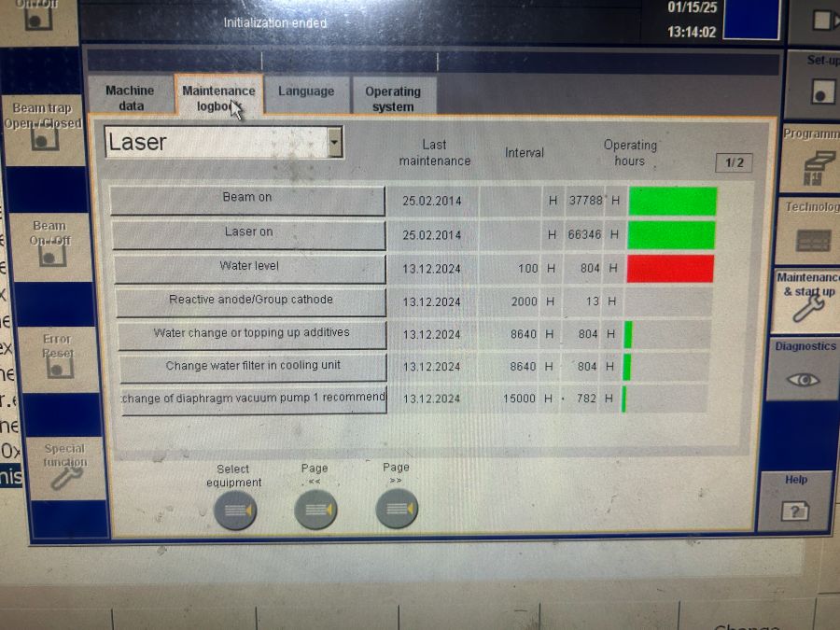Select the Water level entry button
Viewport: 840px width, 630px height.
point(249,268)
